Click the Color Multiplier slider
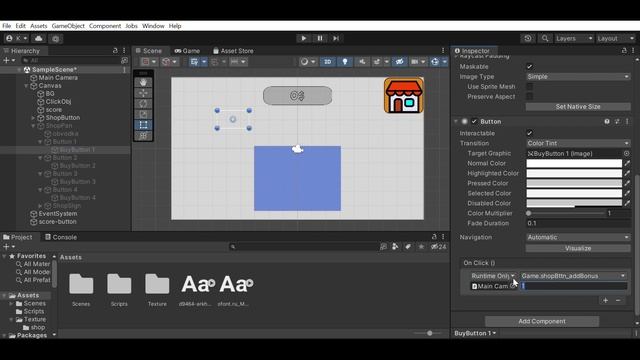The width and height of the screenshot is (640, 360). 566,213
